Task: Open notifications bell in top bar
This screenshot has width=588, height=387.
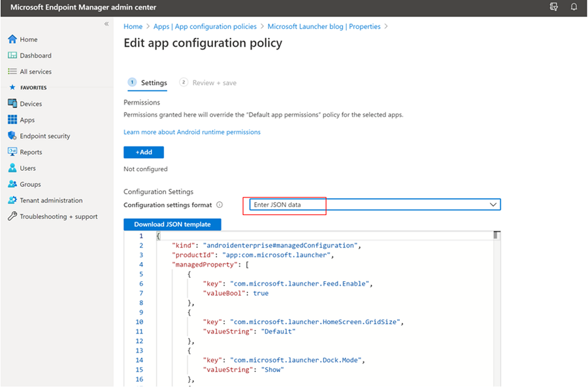Action: (x=574, y=7)
